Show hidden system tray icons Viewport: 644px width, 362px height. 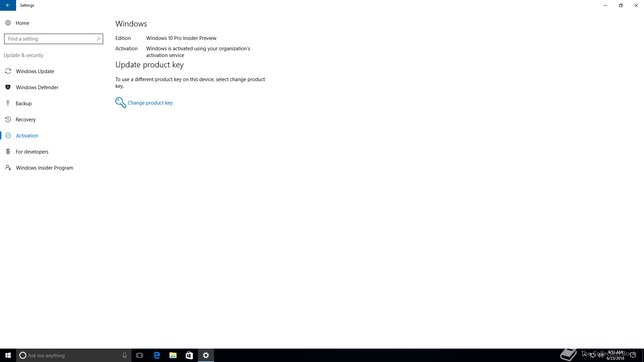point(585,355)
